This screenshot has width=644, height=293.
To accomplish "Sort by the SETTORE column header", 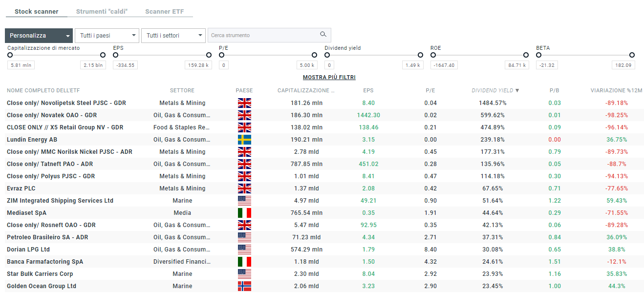I will click(182, 90).
